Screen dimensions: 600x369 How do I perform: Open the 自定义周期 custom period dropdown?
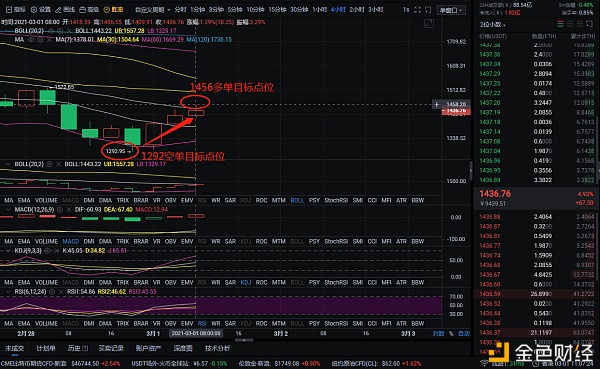(x=152, y=10)
